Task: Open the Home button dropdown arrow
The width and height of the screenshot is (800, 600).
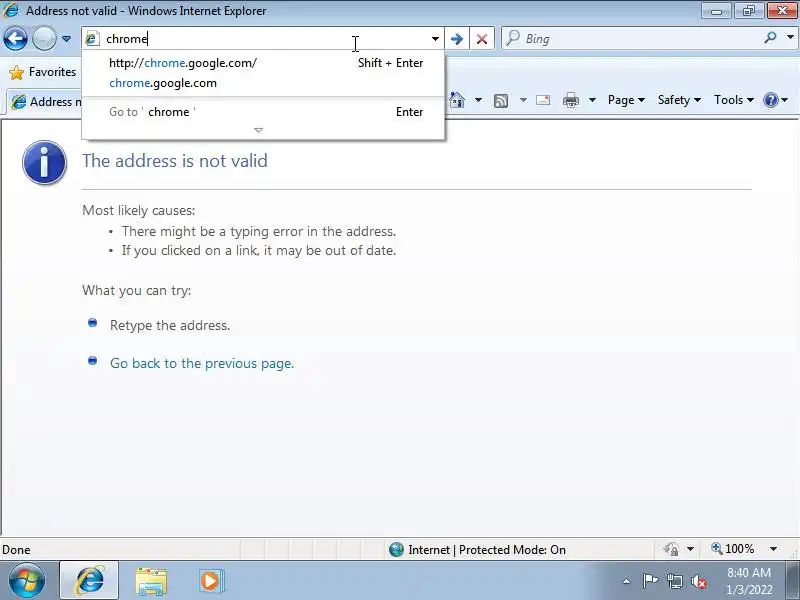Action: coord(478,100)
